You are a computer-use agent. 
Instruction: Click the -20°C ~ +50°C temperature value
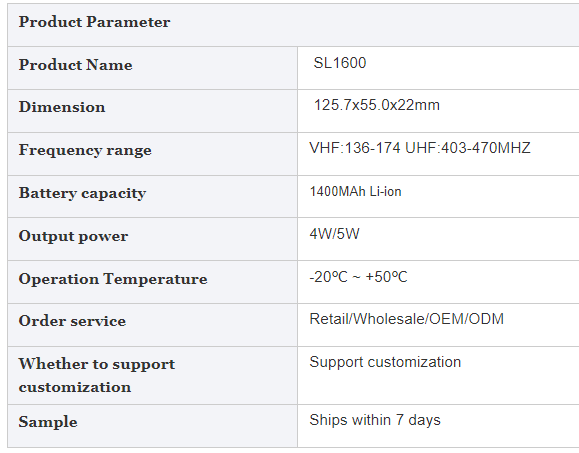(x=358, y=277)
